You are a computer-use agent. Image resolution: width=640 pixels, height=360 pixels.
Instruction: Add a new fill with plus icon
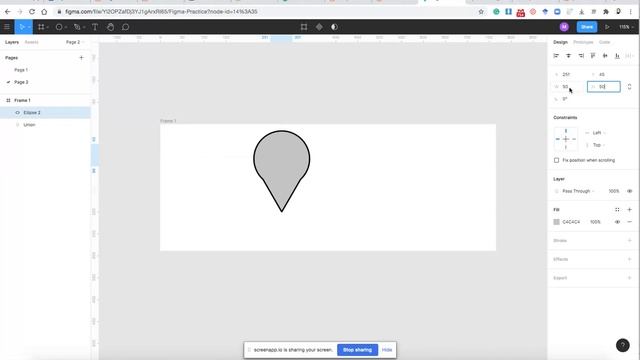click(629, 210)
